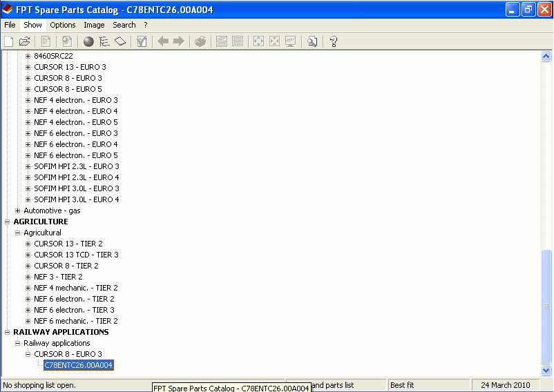Select NEF 6 electron. - EURO 3
The width and height of the screenshot is (554, 392).
pos(75,133)
